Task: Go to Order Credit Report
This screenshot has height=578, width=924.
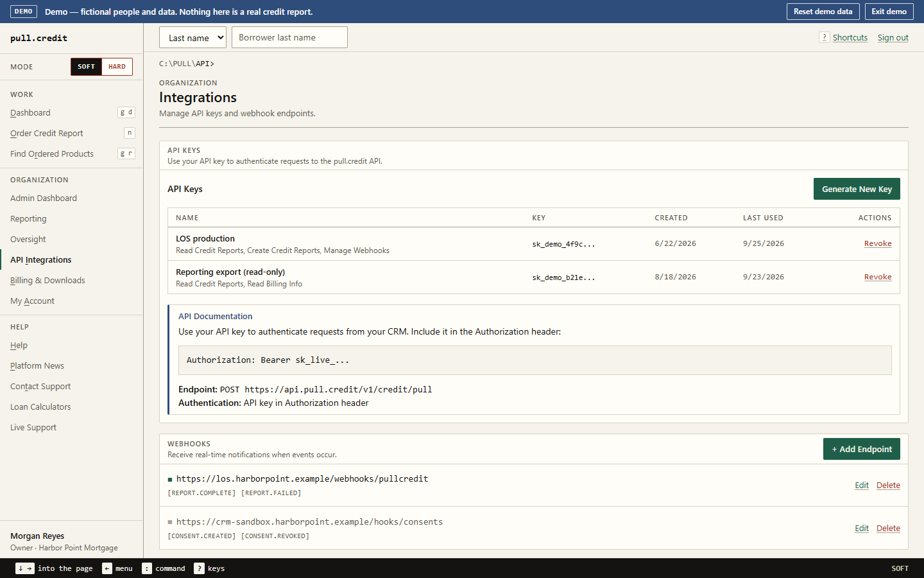Action: (x=47, y=134)
